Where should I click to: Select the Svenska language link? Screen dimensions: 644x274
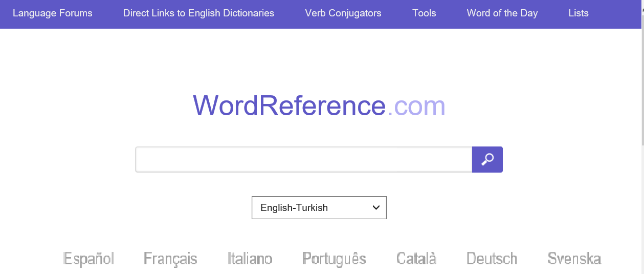click(574, 259)
